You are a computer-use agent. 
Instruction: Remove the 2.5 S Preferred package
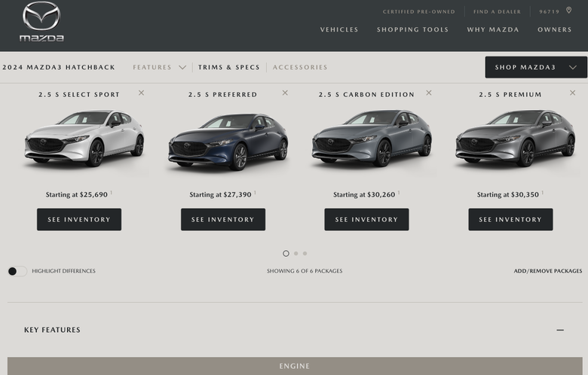[x=285, y=93]
